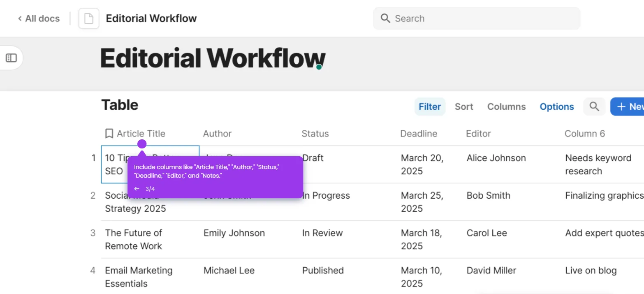
Task: Click the Search input field
Action: 477,19
